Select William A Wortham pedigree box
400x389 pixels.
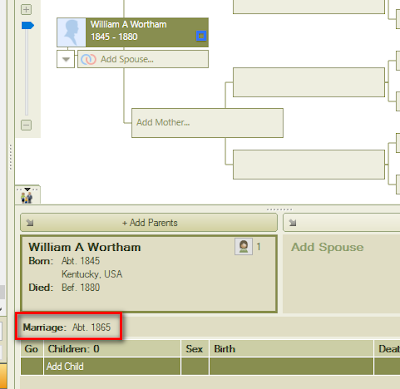(133, 32)
